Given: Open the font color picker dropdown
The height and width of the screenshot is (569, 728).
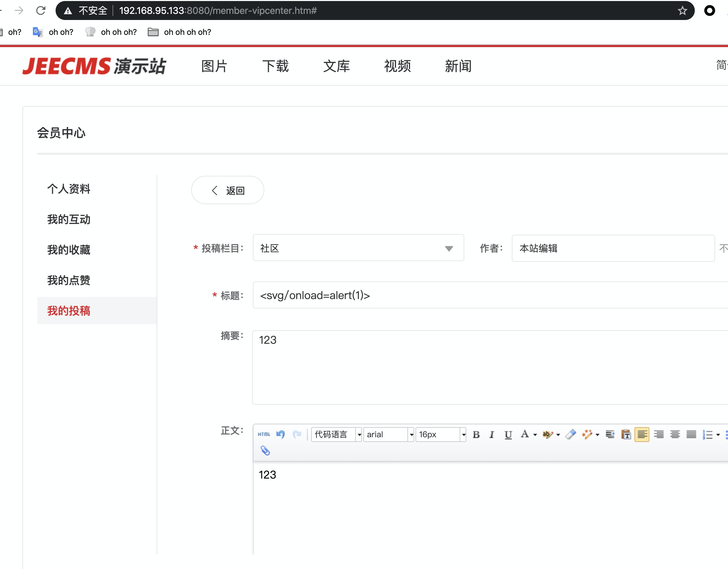Looking at the screenshot, I should [x=534, y=435].
